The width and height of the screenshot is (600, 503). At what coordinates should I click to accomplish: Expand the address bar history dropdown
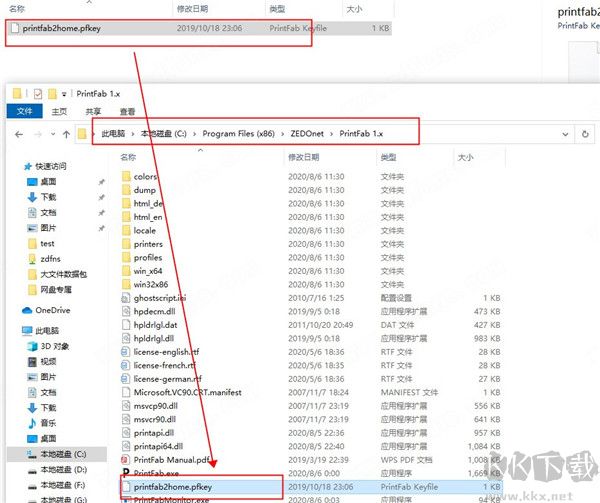click(x=565, y=134)
